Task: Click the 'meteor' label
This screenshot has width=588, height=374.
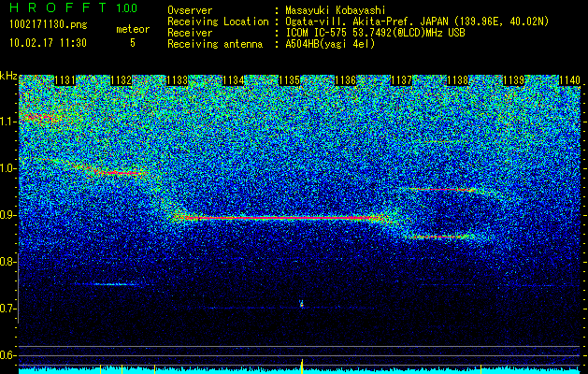Action: (x=133, y=29)
